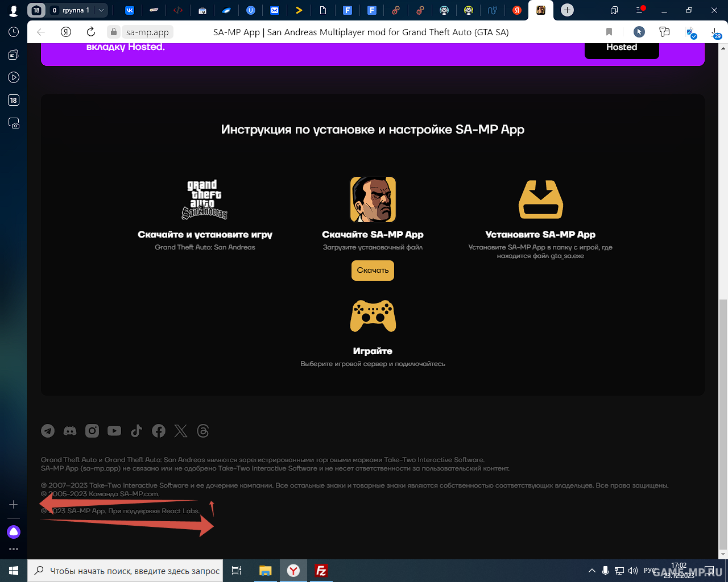Open the TikTok social link
728x582 pixels.
pyautogui.click(x=136, y=431)
